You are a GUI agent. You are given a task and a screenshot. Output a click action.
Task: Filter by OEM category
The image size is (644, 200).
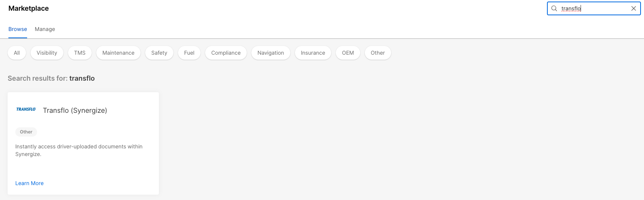[348, 53]
